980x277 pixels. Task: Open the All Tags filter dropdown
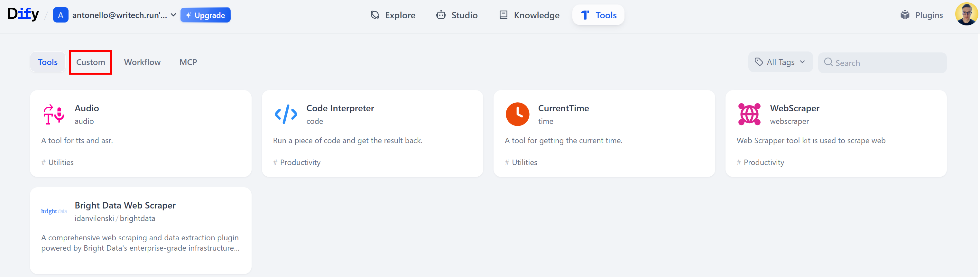[780, 62]
